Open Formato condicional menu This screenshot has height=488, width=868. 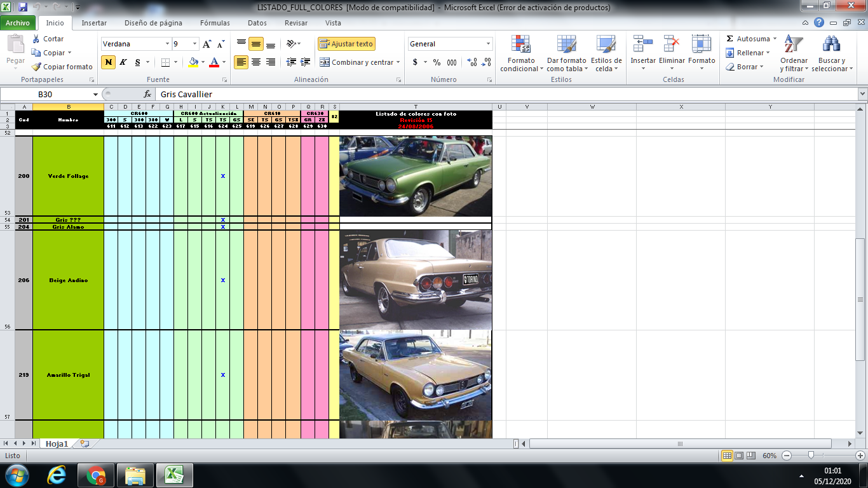[x=521, y=53]
